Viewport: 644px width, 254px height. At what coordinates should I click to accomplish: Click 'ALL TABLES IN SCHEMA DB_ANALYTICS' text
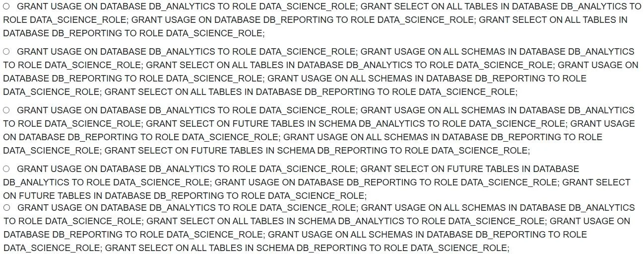312,221
